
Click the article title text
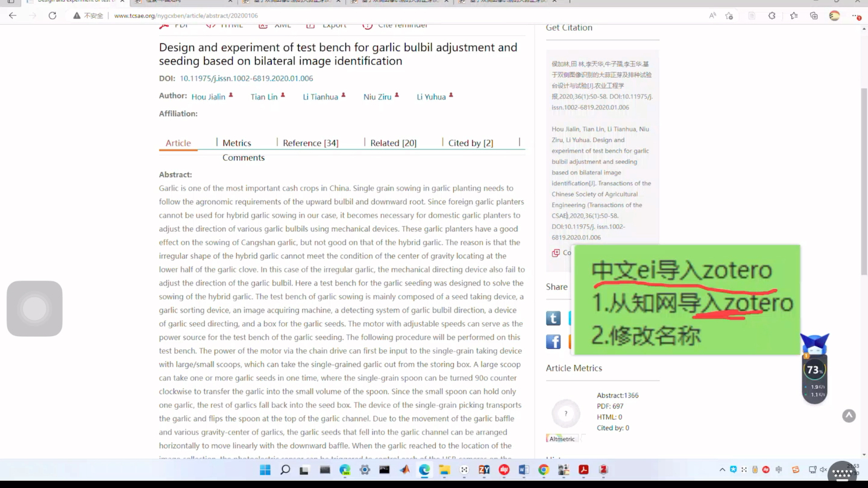pyautogui.click(x=338, y=54)
